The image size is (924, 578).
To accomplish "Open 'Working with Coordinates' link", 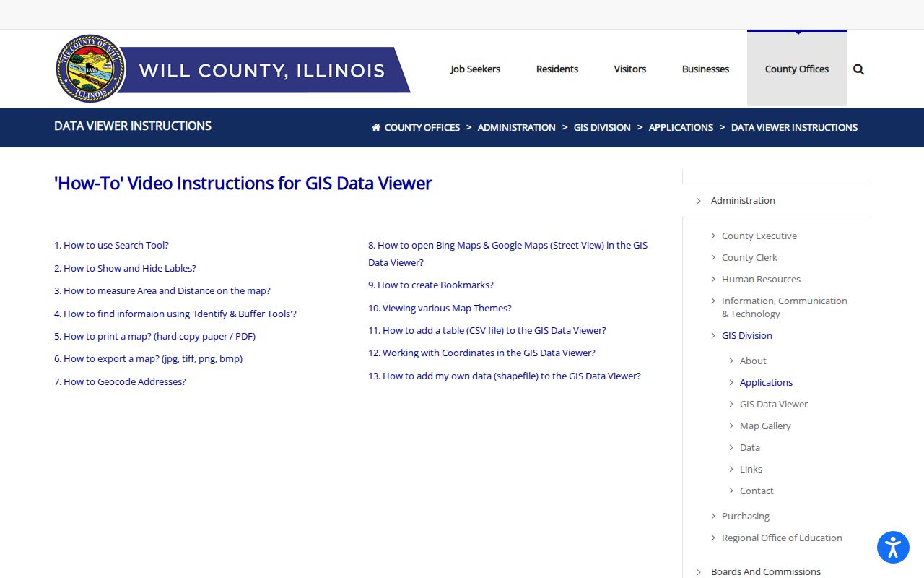I will tap(481, 353).
